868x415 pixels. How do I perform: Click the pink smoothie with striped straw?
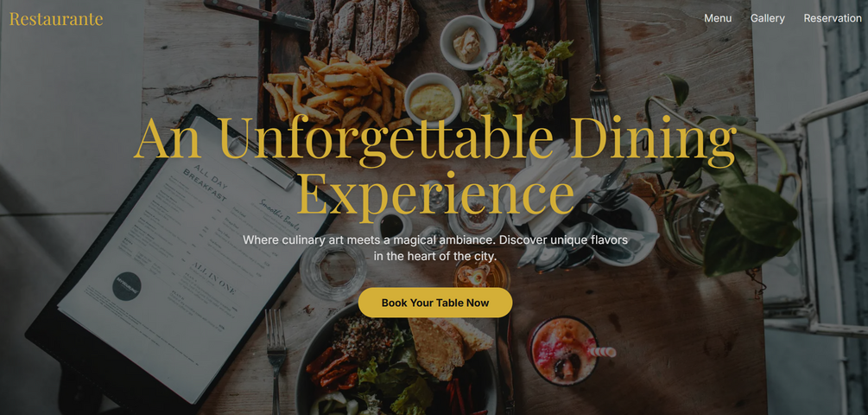(x=562, y=351)
